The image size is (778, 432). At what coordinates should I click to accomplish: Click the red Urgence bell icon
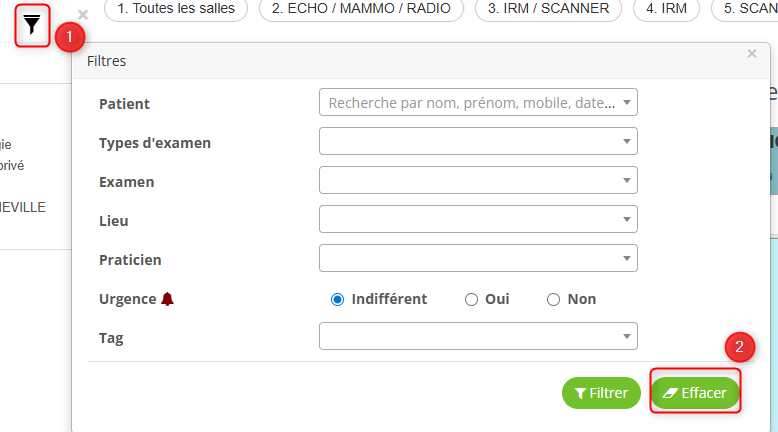[167, 299]
